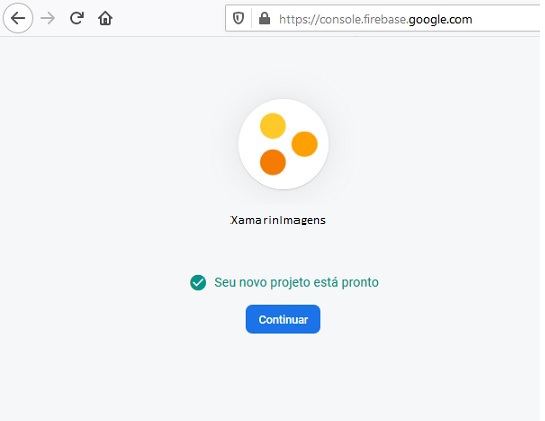Open the browser home page icon
The image size is (545, 421).
click(105, 18)
